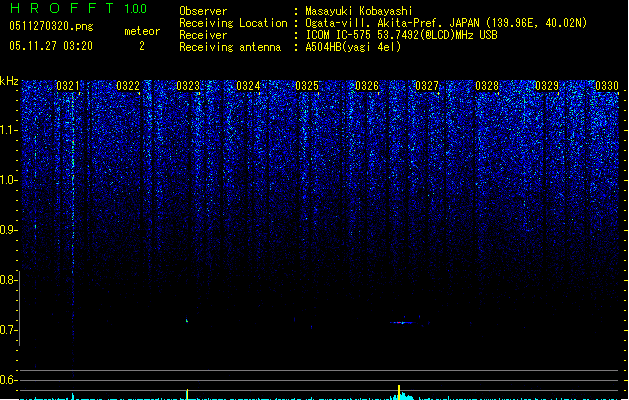This screenshot has width=629, height=400.
Task: Click the 0322 time marker
Action: 128,86
